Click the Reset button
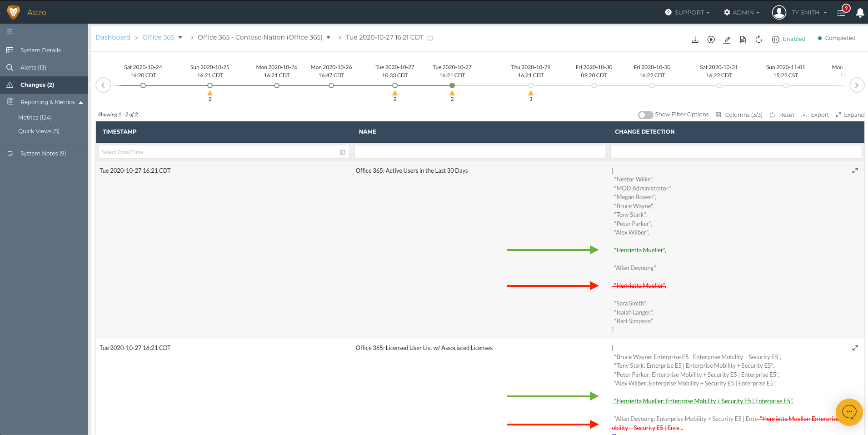Viewport: 868px width, 435px height. coord(782,115)
